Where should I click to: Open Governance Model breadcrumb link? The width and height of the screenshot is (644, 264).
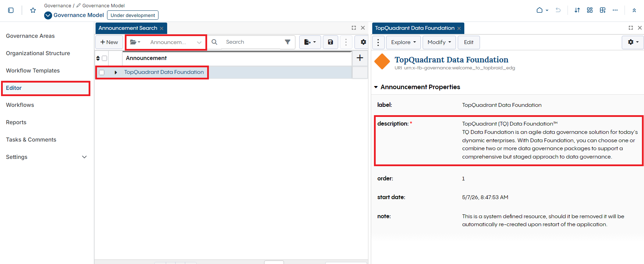pos(103,6)
